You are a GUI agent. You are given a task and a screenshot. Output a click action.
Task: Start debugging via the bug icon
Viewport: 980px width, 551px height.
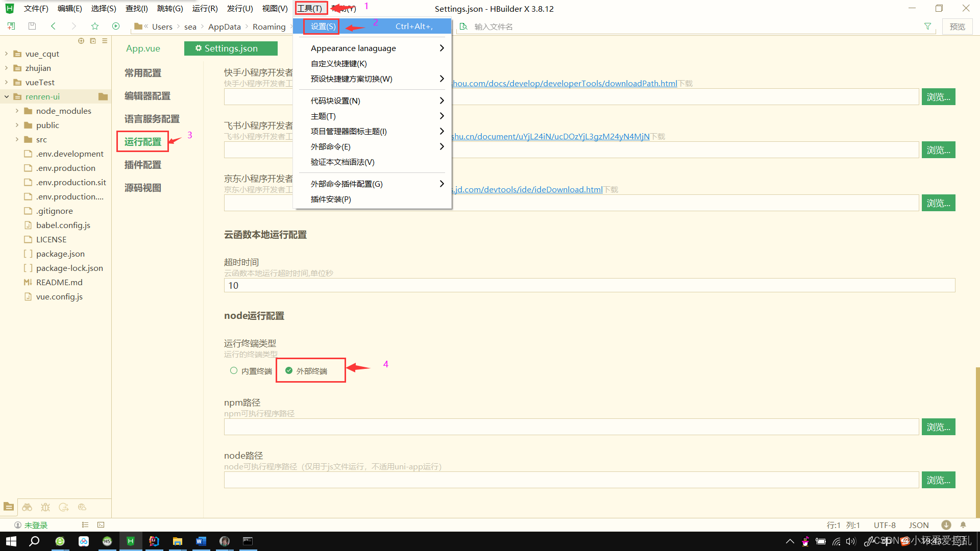click(x=45, y=507)
